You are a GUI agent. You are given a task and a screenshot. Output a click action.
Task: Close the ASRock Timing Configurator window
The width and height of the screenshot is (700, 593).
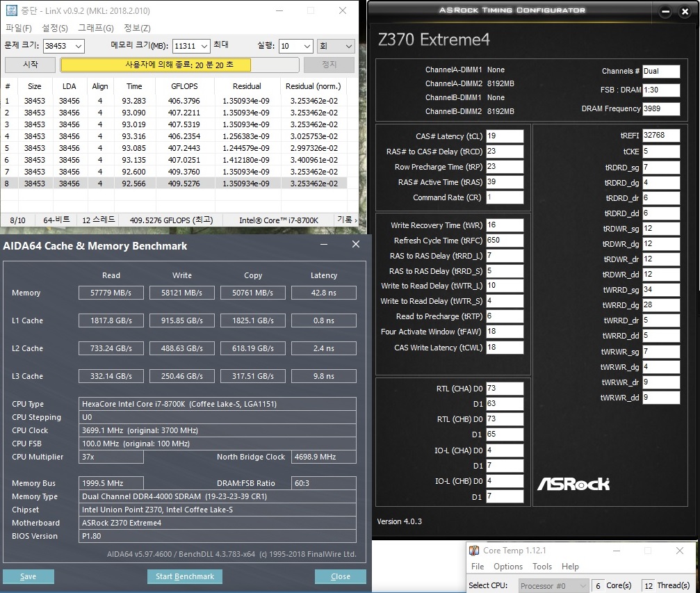coord(685,12)
